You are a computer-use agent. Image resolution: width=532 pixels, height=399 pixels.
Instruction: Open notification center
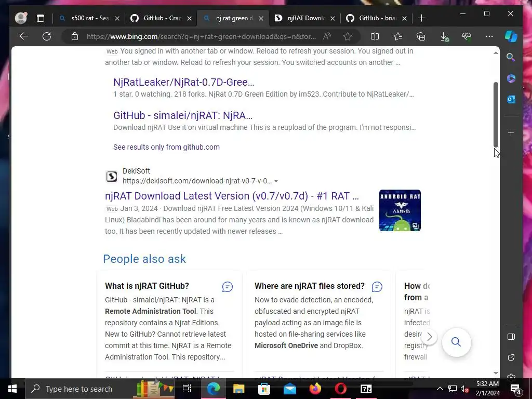point(515,389)
